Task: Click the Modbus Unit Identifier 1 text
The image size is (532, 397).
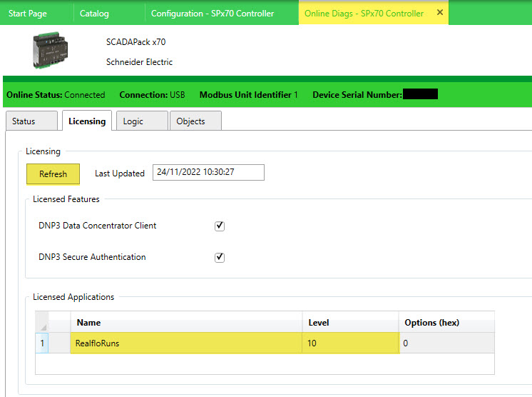Action: [x=249, y=95]
